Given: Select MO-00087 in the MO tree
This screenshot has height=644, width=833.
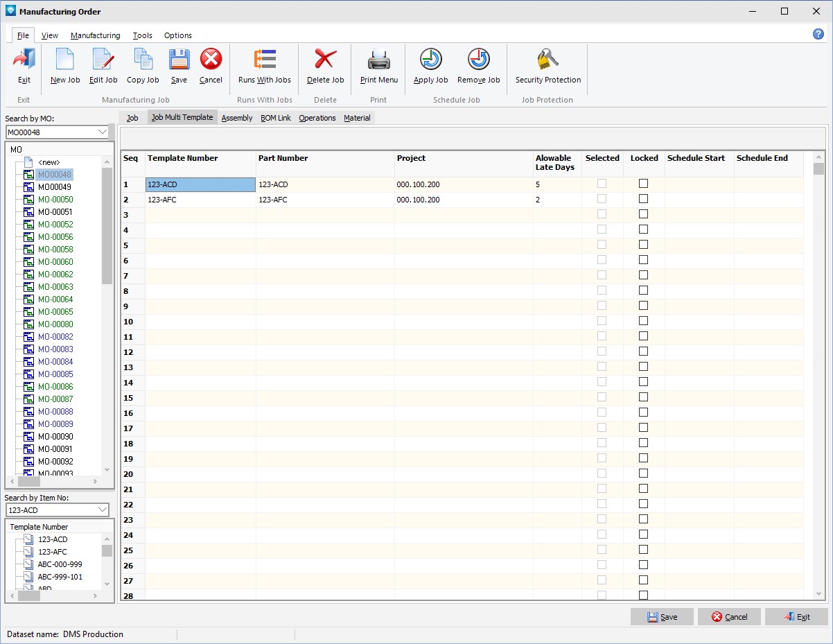Looking at the screenshot, I should [55, 399].
